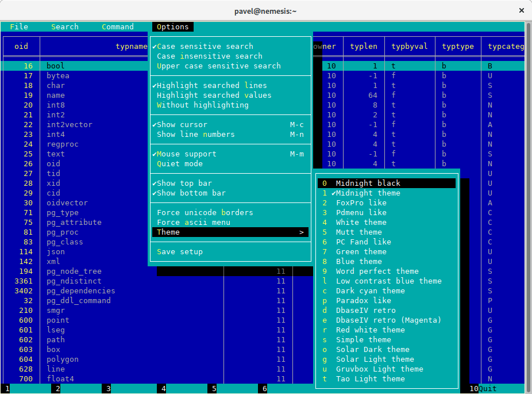Viewport: 532px width, 394px height.
Task: Toggle Show cursor off
Action: click(x=184, y=124)
